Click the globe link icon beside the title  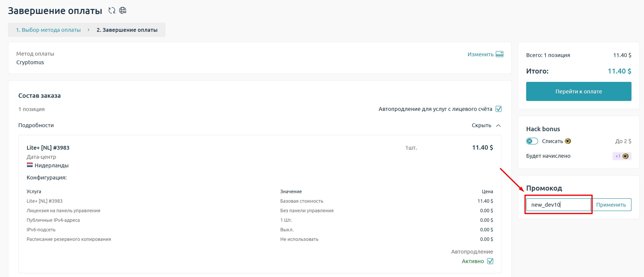[123, 11]
